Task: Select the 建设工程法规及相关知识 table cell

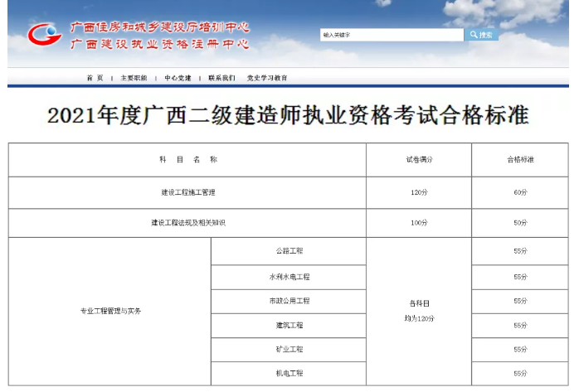Action: point(187,223)
